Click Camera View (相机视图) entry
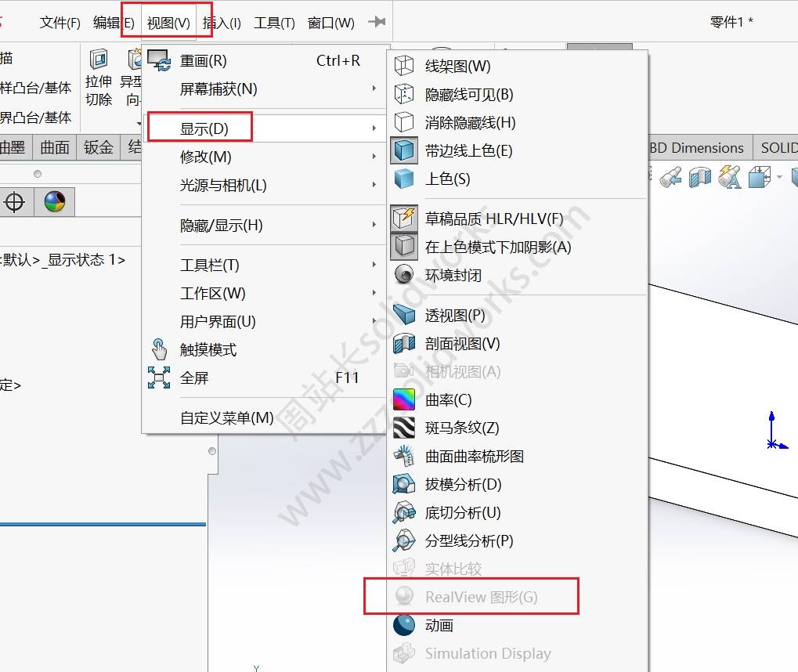This screenshot has height=672, width=798. click(x=517, y=371)
